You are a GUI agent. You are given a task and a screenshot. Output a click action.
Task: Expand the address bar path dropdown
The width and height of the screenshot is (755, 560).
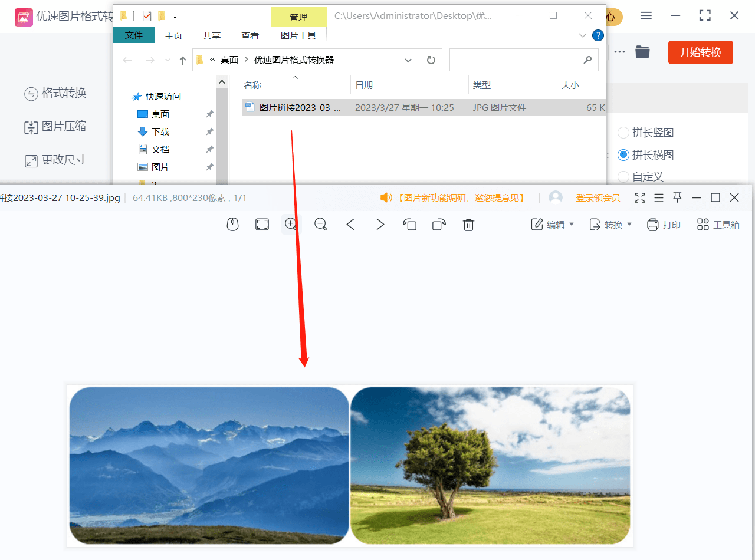408,60
